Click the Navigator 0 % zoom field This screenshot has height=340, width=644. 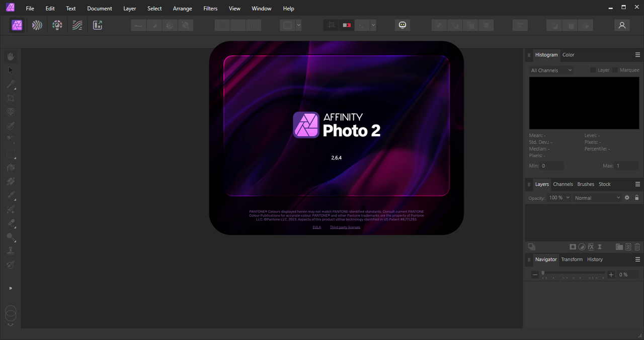coord(628,275)
